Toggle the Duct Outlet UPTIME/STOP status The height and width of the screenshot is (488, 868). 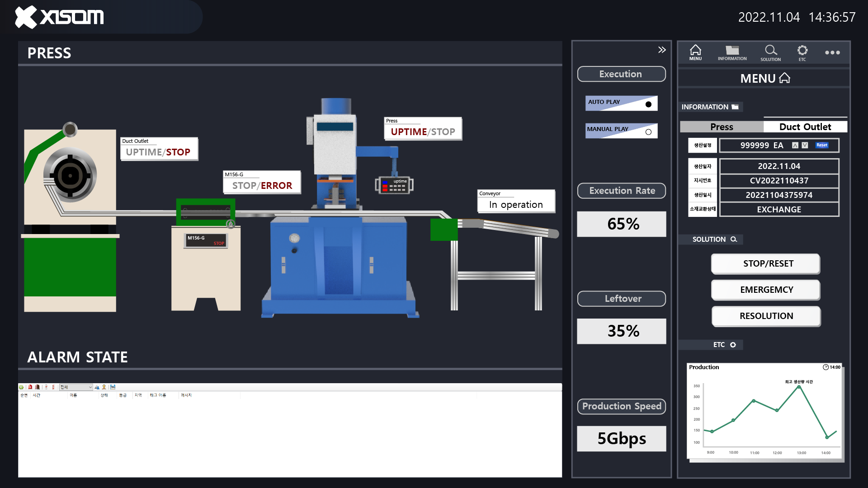[x=158, y=152]
